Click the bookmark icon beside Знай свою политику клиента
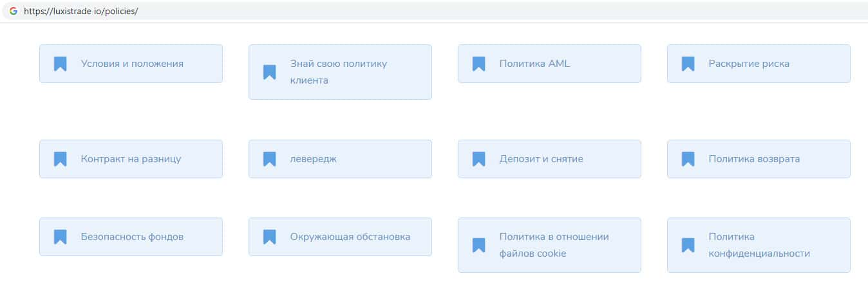868x305 pixels. tap(269, 72)
